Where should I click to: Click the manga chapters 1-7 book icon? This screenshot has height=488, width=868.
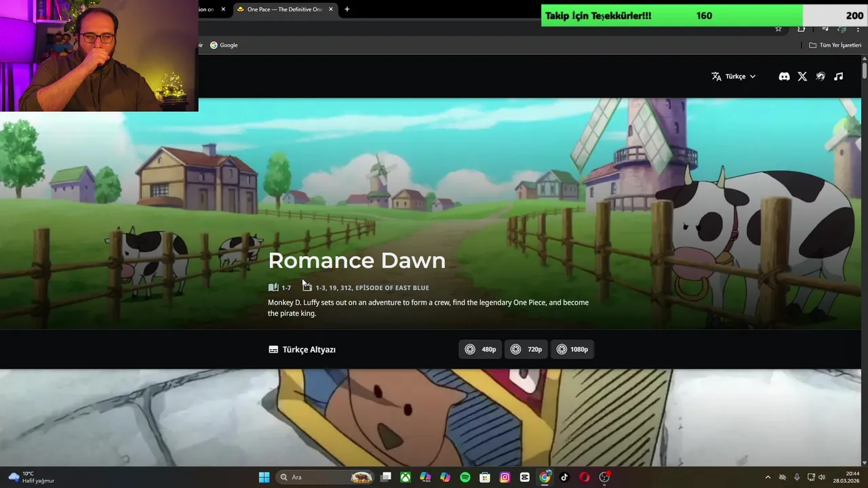(273, 287)
